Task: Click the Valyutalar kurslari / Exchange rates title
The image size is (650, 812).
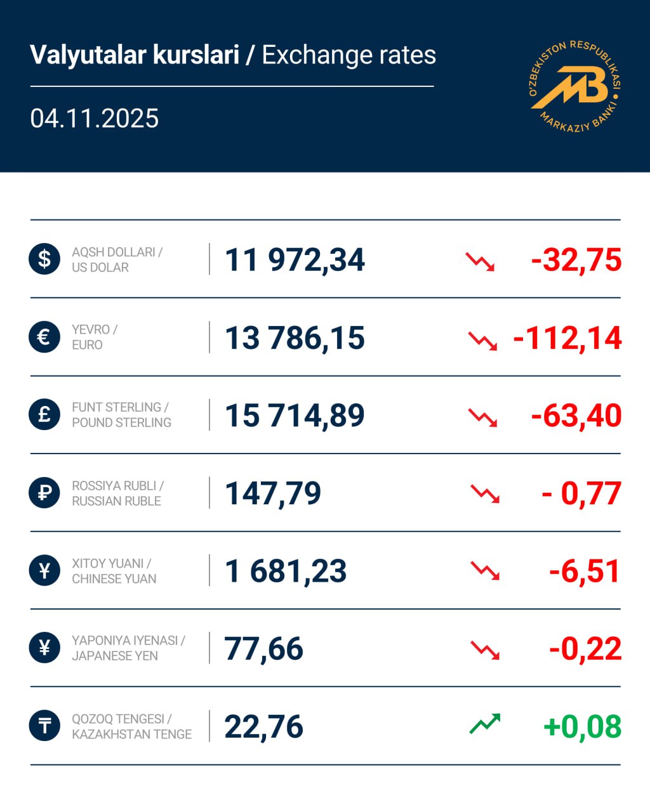Action: click(233, 55)
